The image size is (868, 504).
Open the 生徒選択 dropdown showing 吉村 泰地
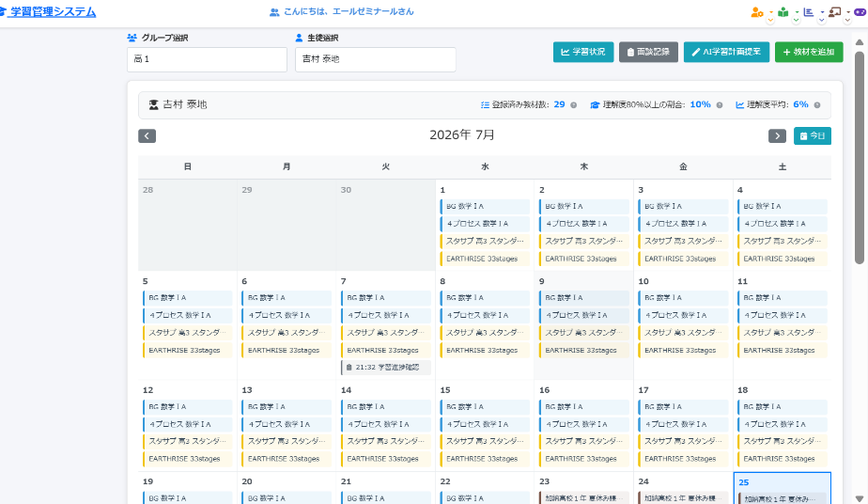point(376,59)
